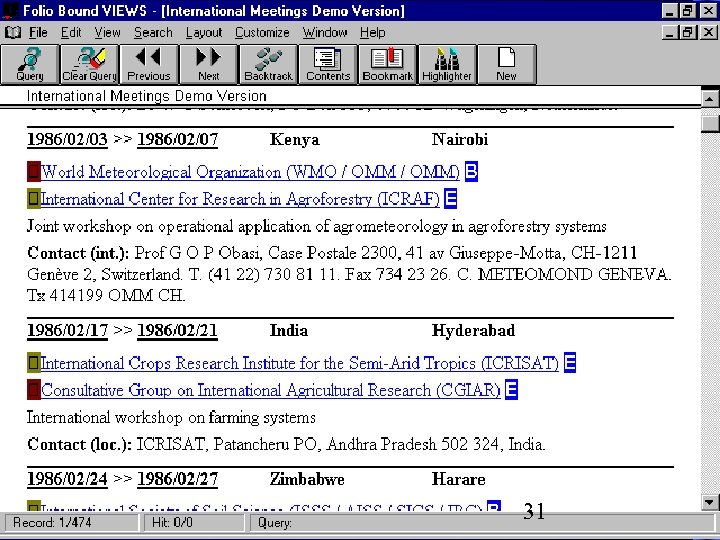Open International Crops Research Institute ICRISAT link
This screenshot has width=720, height=540.
tap(300, 363)
